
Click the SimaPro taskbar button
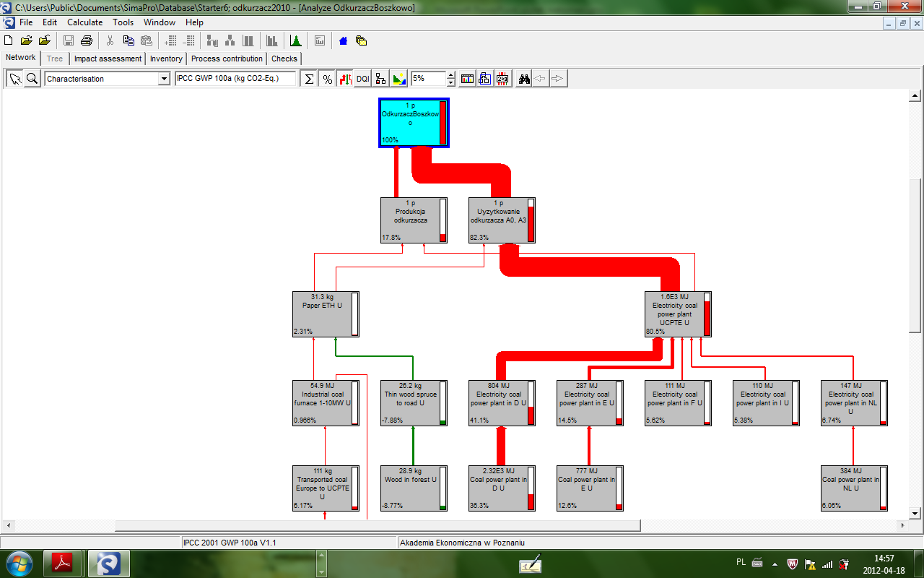click(x=109, y=563)
